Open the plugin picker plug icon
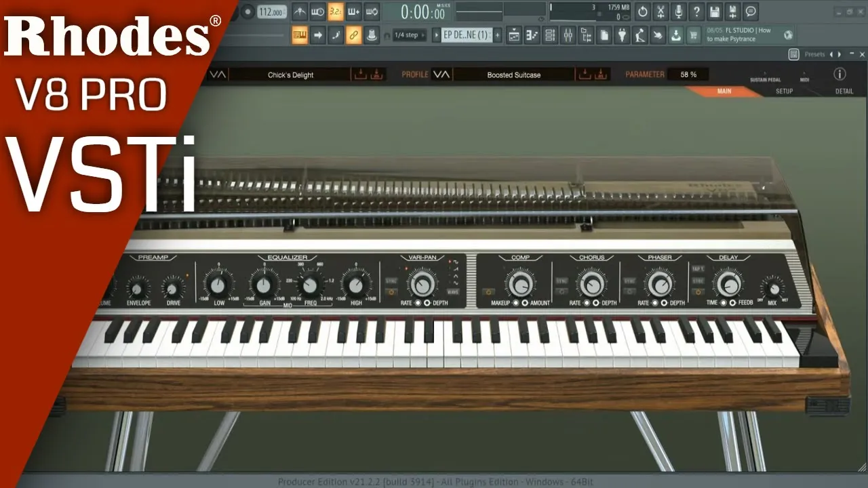 pos(622,35)
